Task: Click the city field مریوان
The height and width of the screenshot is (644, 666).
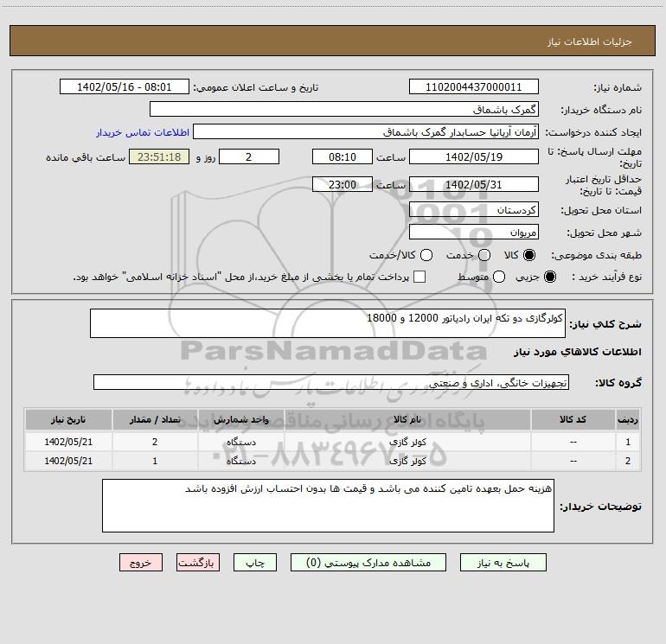Action: (x=474, y=233)
